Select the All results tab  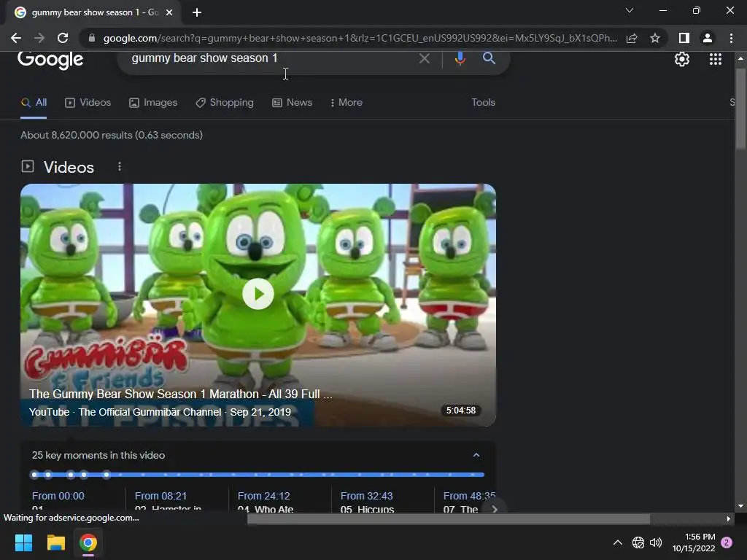[34, 102]
